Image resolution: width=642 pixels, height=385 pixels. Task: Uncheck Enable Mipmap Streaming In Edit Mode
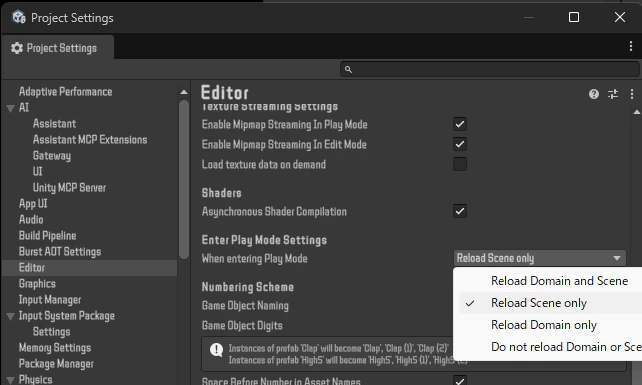[x=460, y=144]
